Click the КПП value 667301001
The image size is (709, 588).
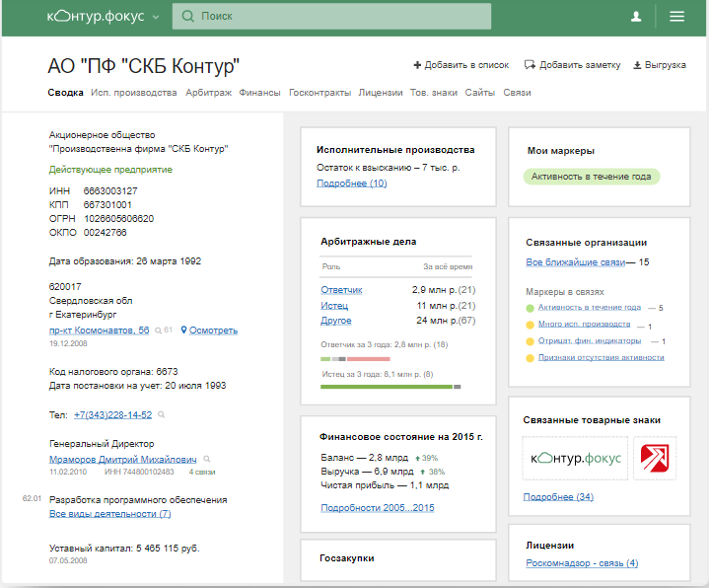(107, 205)
